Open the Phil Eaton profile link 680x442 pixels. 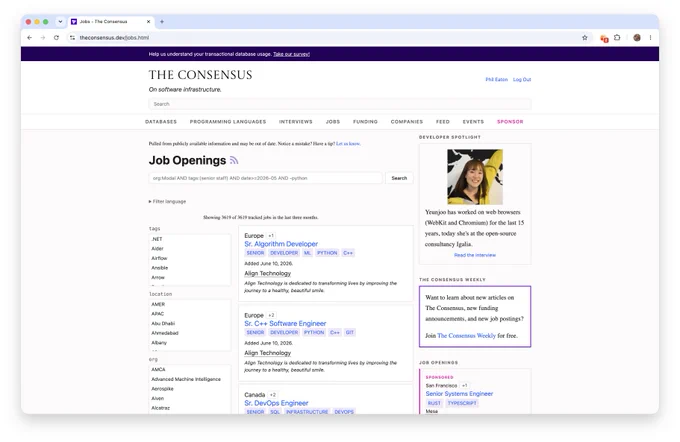click(x=497, y=80)
